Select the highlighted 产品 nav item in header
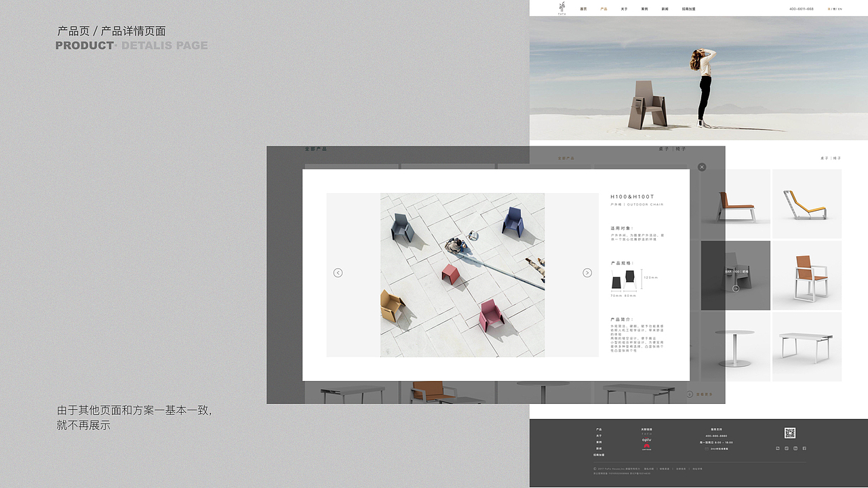 604,9
